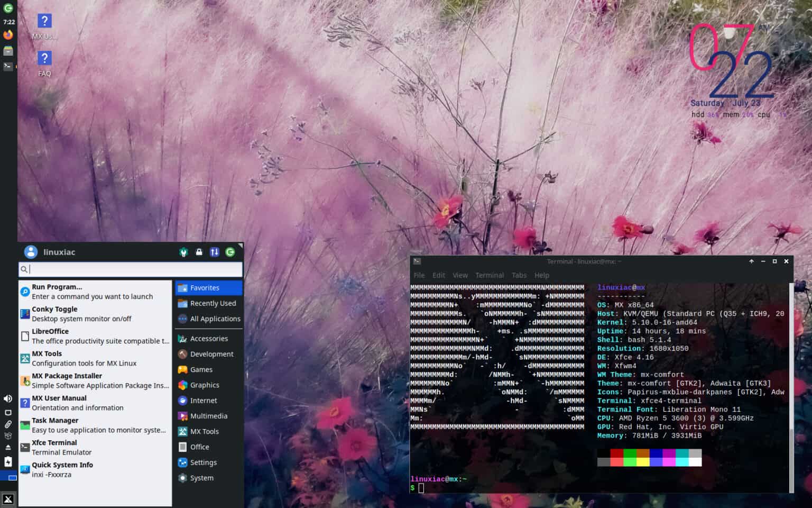
Task: Open the Terminal menu in the terminal window
Action: pos(489,275)
